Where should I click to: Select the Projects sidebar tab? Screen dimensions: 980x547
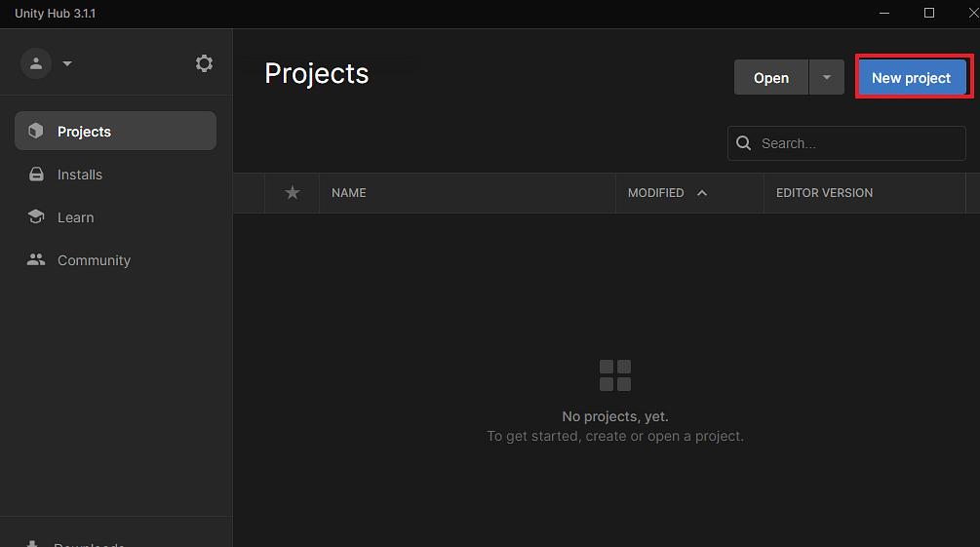(116, 131)
